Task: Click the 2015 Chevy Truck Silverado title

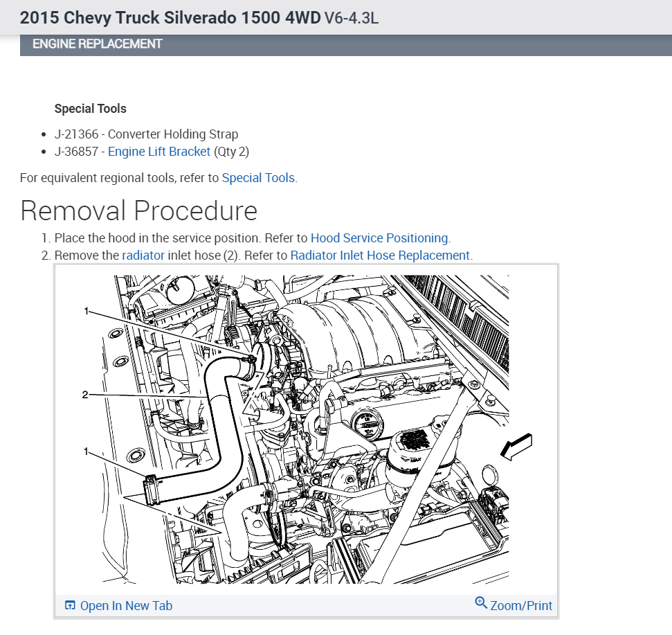Action: (170, 17)
